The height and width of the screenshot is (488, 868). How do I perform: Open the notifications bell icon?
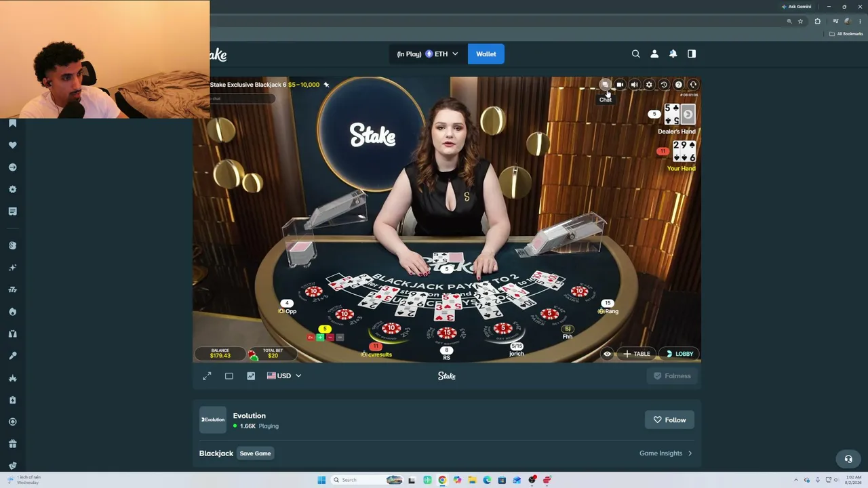click(x=673, y=54)
